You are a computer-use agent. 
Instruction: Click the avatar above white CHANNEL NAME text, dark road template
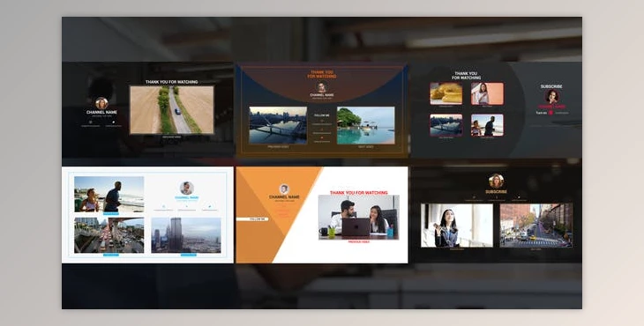coord(101,103)
